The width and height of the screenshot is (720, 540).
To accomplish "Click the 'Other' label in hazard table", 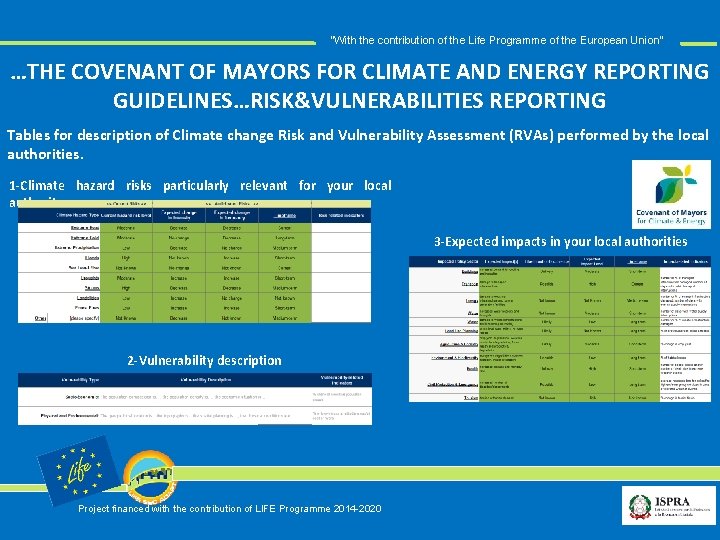I will click(x=40, y=318).
